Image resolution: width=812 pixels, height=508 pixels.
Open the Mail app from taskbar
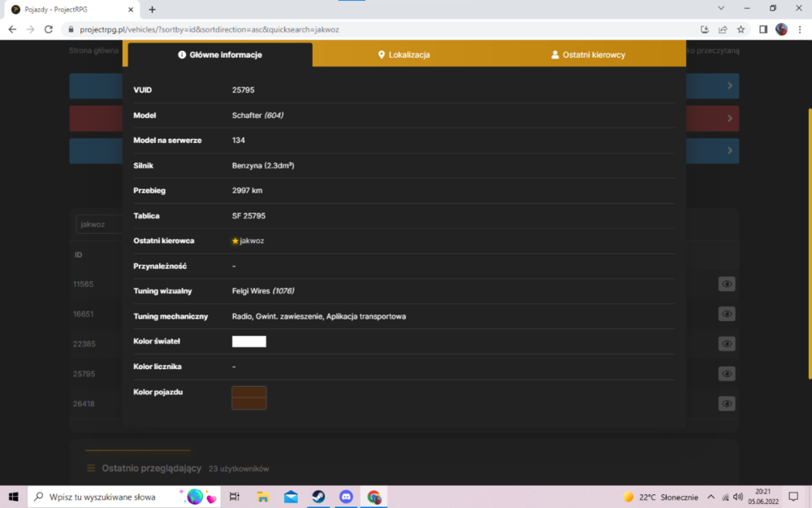point(291,497)
